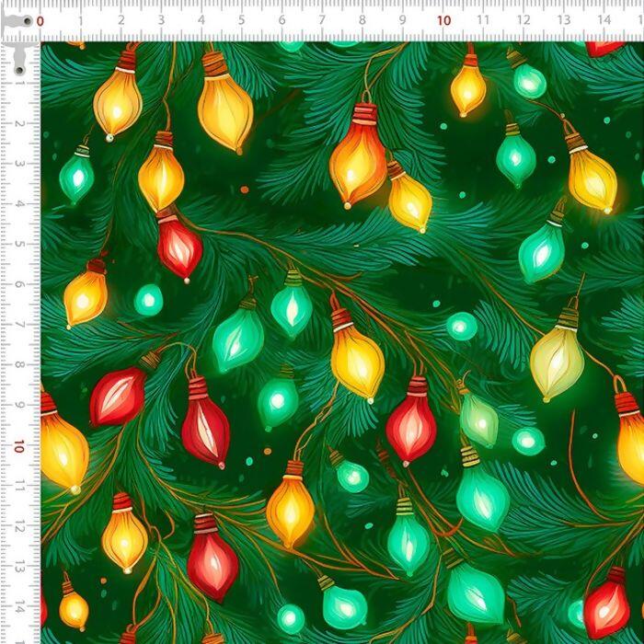Click the yellow bulb below horizontal ruler mark 2
Screen dimensions: 644x644
(x=117, y=98)
